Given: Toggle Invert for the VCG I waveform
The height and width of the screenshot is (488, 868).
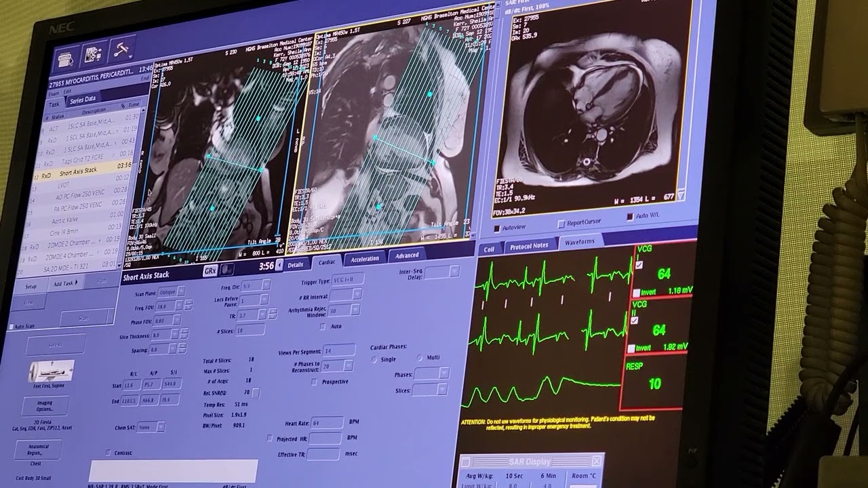Looking at the screenshot, I should 636,293.
